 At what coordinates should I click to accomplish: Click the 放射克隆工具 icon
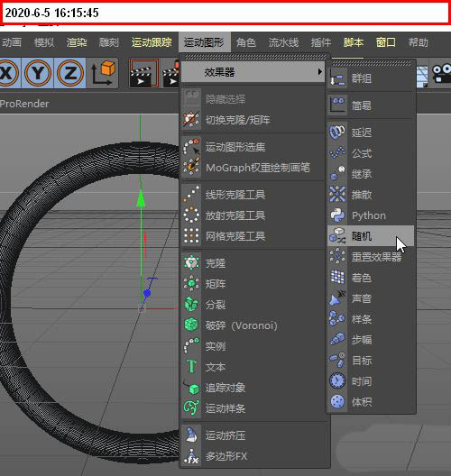point(191,215)
